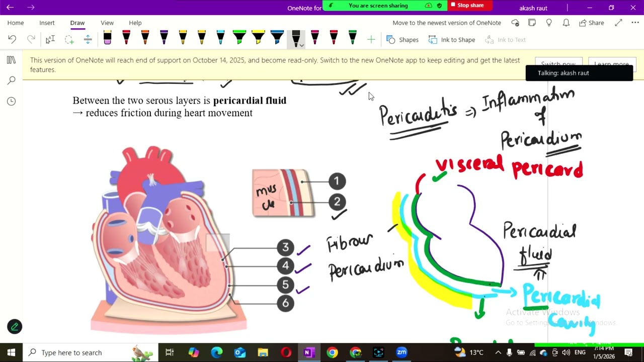Show hidden system tray icons
644x362 pixels.
(498, 352)
